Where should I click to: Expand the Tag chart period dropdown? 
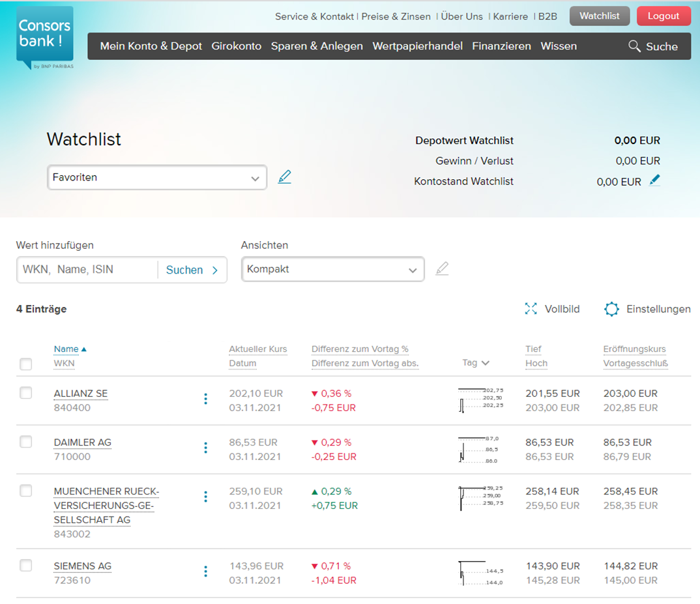tap(476, 362)
